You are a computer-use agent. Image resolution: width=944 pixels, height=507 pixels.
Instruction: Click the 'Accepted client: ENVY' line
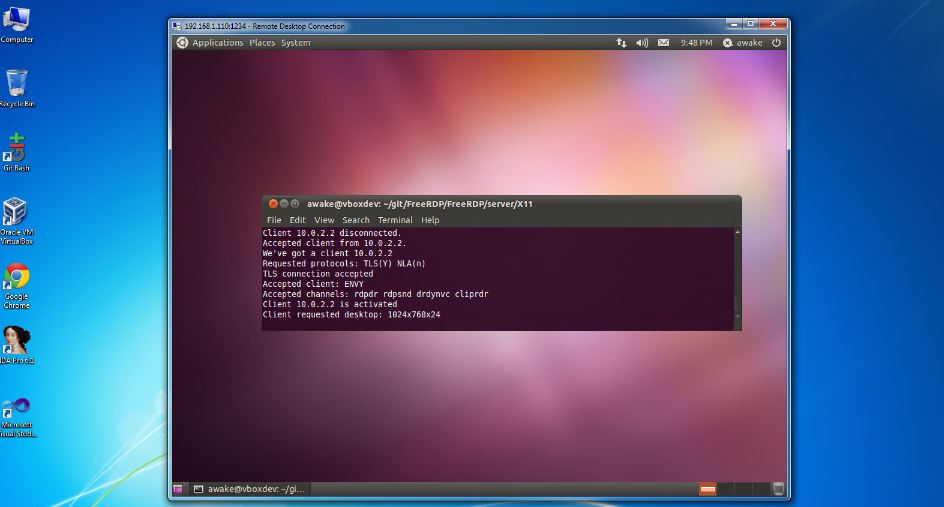point(313,284)
